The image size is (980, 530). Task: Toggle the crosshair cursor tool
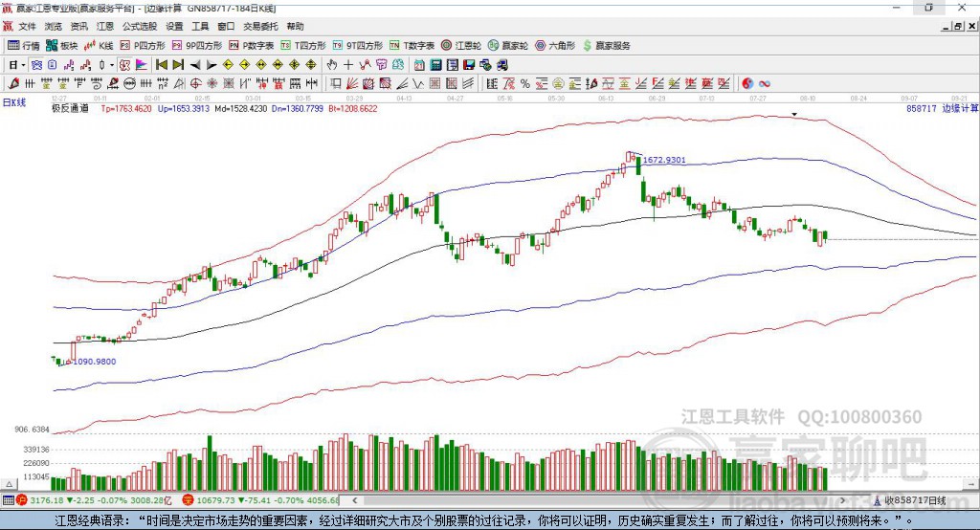[x=349, y=65]
